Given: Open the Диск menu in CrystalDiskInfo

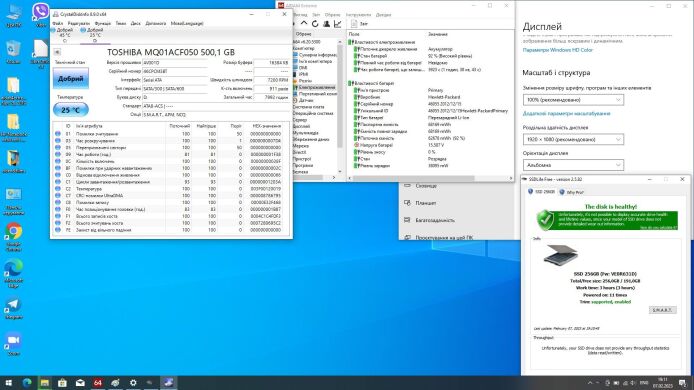Looking at the screenshot, I should [135, 23].
